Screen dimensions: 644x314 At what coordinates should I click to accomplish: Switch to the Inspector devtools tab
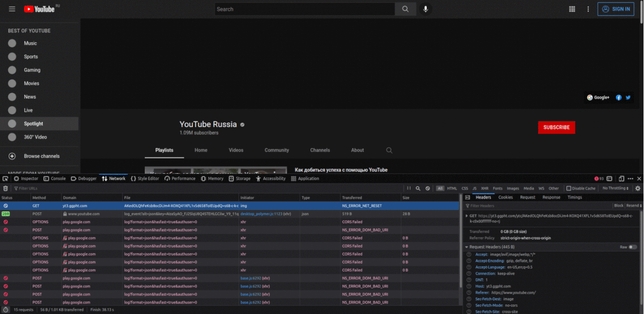point(26,179)
